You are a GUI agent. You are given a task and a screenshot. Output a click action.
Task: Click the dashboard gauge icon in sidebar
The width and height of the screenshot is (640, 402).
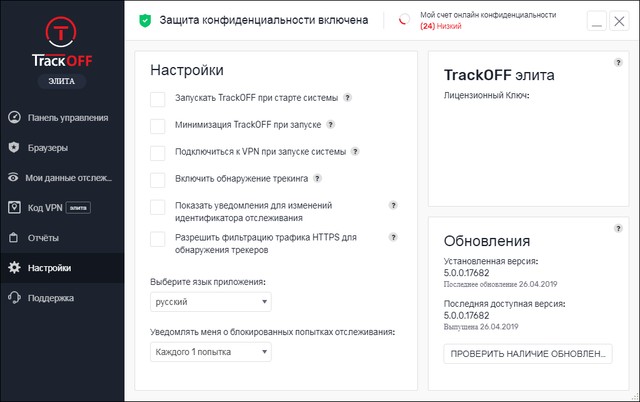[14, 117]
